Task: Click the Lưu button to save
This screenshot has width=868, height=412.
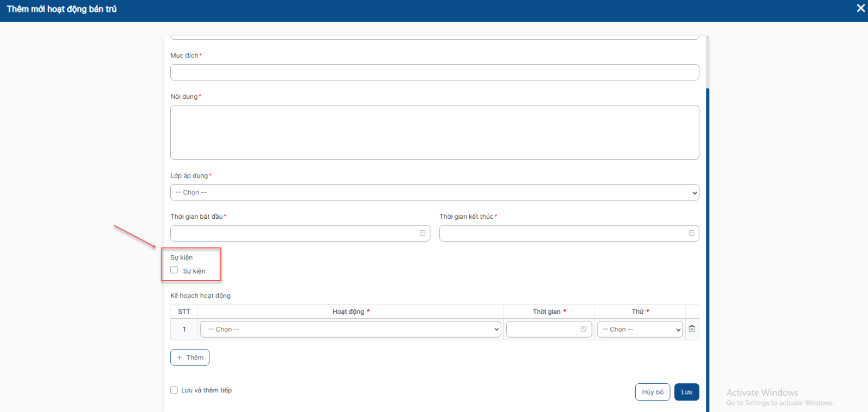Action: click(x=687, y=392)
